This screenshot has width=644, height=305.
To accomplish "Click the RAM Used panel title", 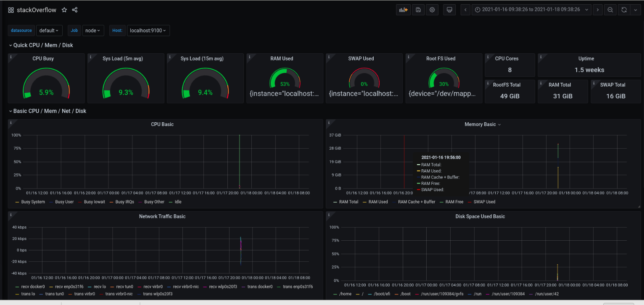I will point(282,58).
